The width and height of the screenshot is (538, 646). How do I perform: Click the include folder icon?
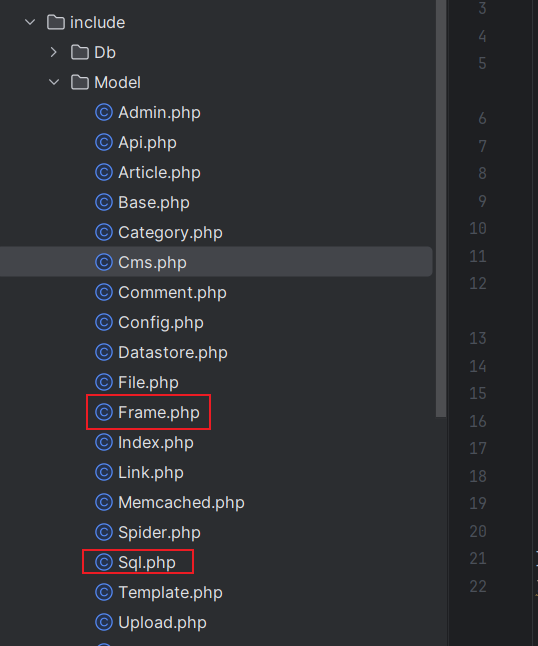point(56,22)
